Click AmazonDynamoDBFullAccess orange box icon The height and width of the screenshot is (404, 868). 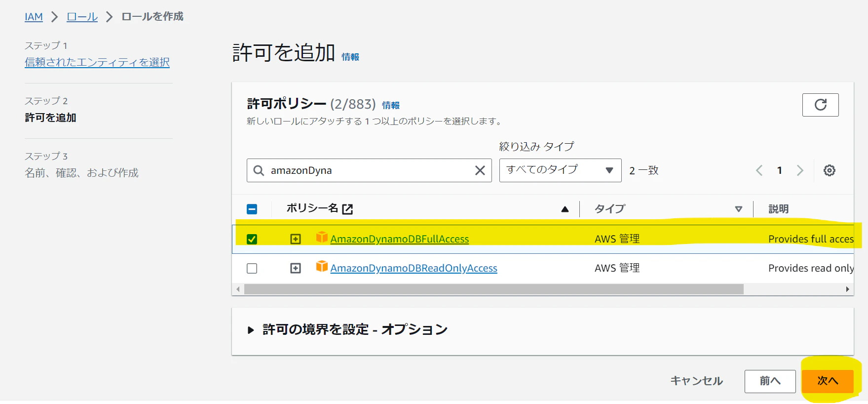click(322, 237)
